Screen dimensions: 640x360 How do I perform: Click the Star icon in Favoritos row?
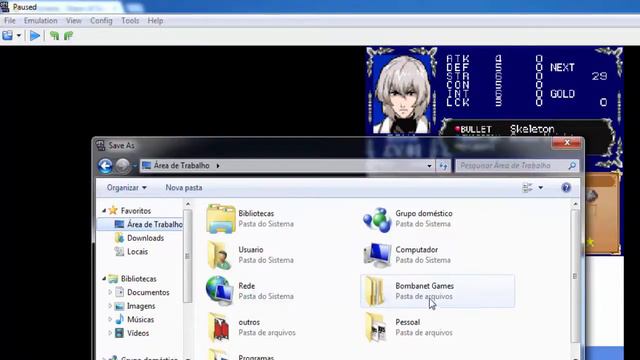(113, 211)
